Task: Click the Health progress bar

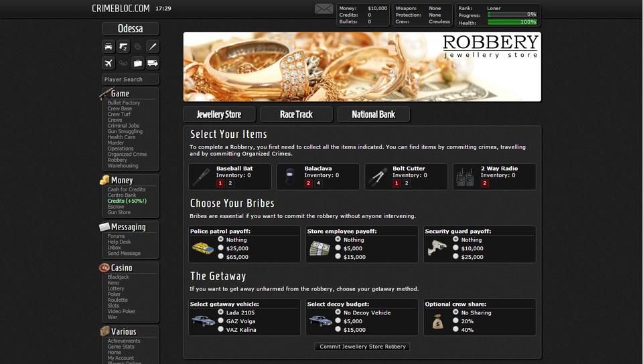Action: [512, 22]
